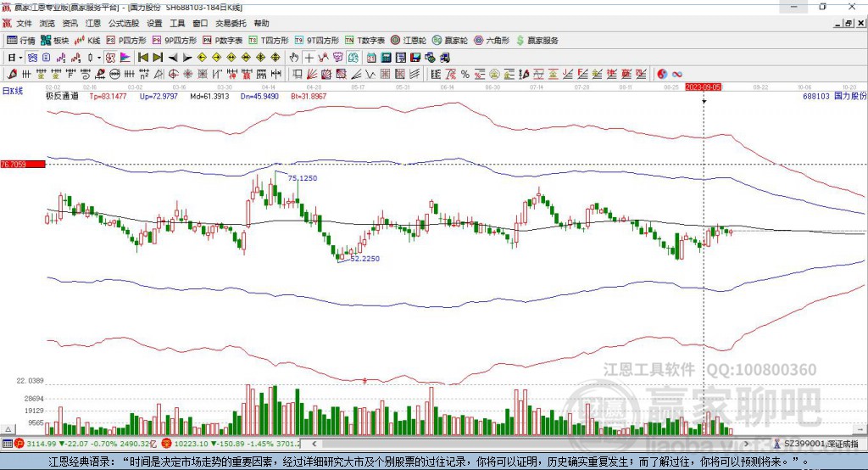Viewport: 868px width, 470px height.
Task: Toggle the pink flag indicator icon
Action: point(125,58)
